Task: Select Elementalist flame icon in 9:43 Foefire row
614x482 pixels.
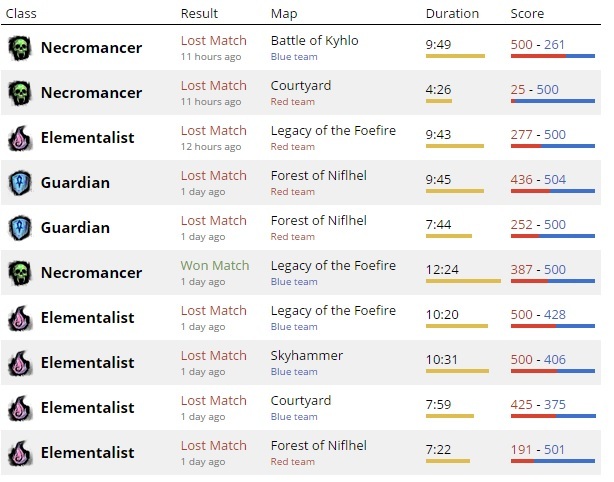Action: (x=20, y=138)
